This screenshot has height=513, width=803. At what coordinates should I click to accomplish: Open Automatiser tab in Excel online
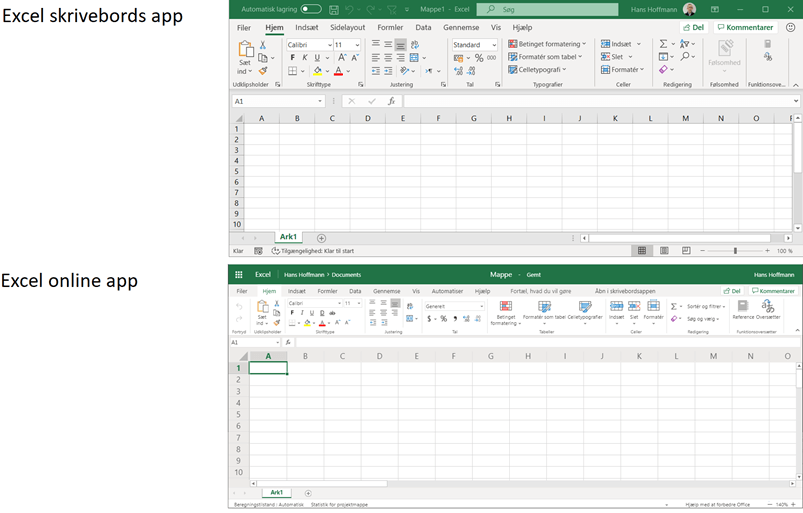click(x=447, y=291)
